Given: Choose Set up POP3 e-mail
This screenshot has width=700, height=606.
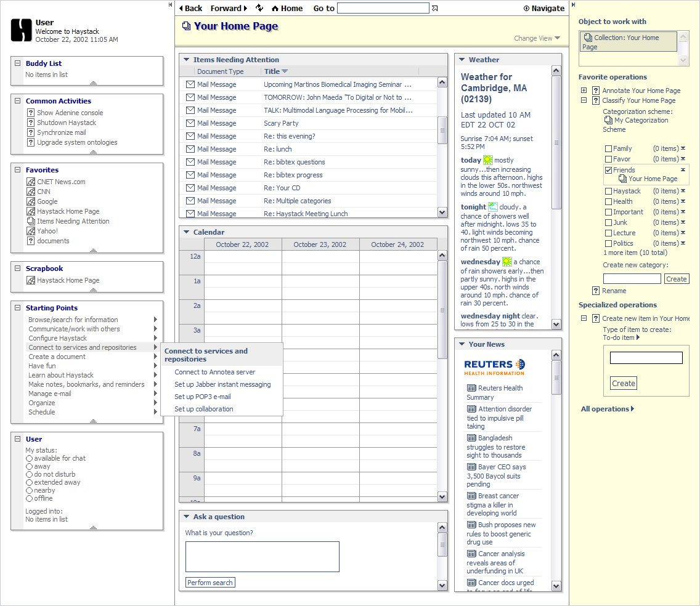Looking at the screenshot, I should [x=203, y=397].
